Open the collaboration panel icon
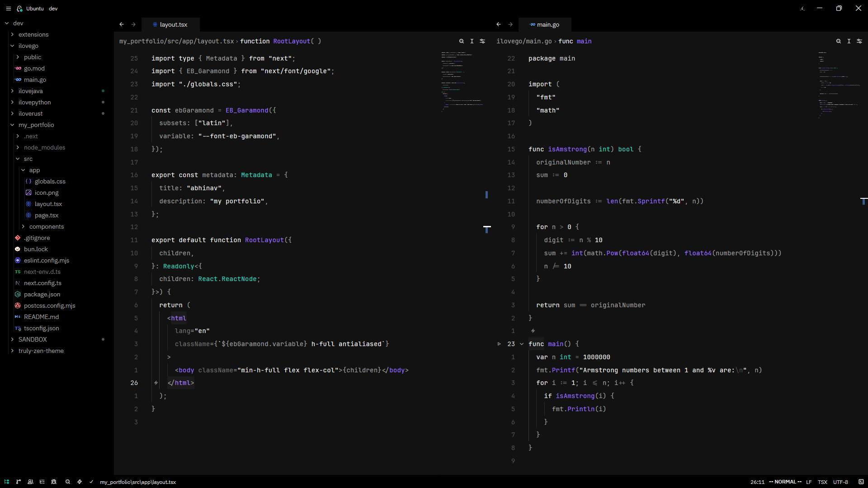 (30, 482)
